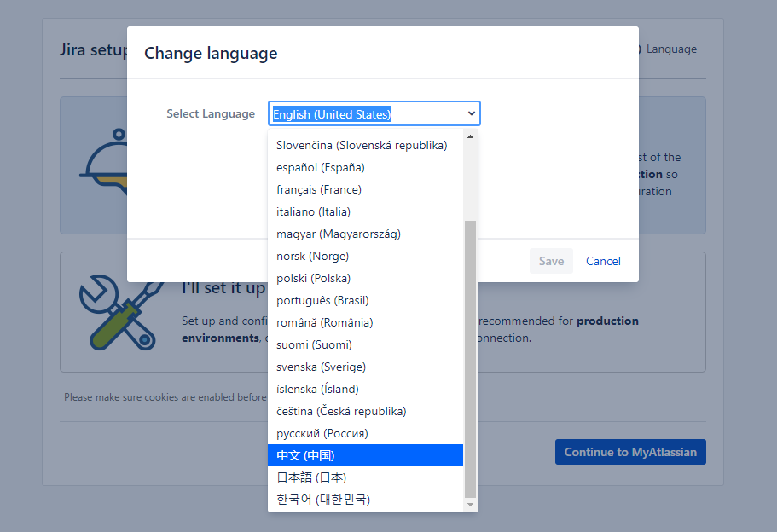
Task: Choose 日本語 (日本) from list
Action: (365, 477)
